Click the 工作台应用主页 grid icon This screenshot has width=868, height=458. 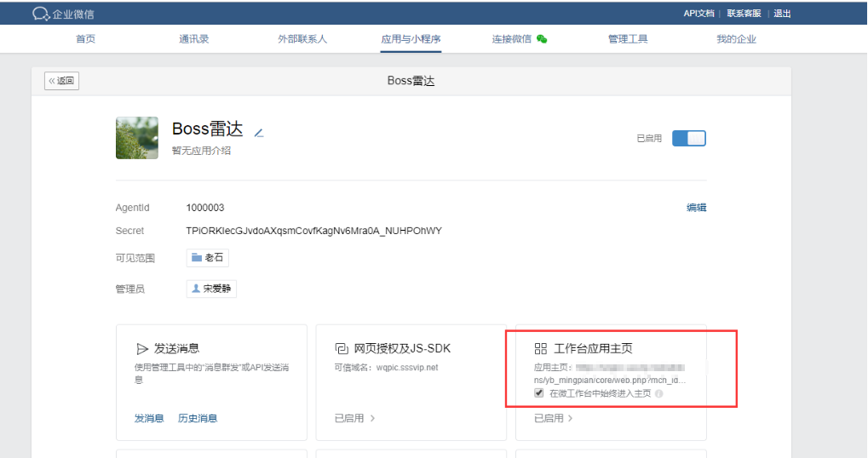pyautogui.click(x=541, y=348)
